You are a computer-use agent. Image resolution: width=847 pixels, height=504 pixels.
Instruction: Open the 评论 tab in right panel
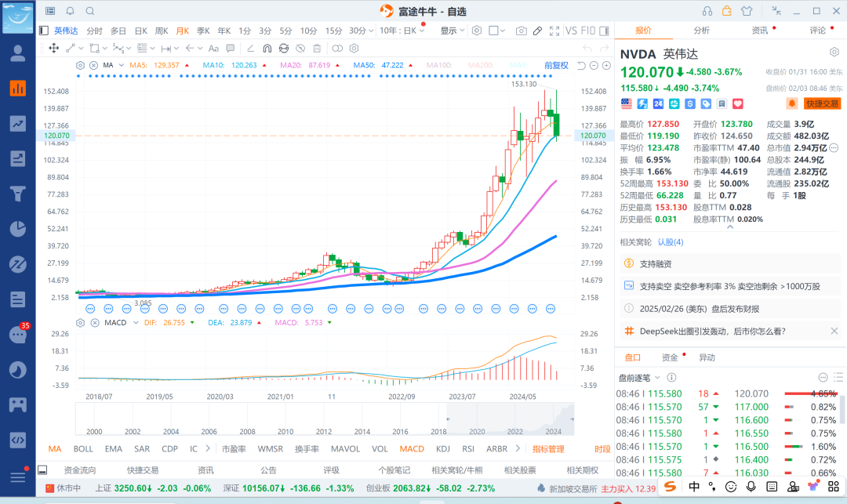[x=818, y=31]
